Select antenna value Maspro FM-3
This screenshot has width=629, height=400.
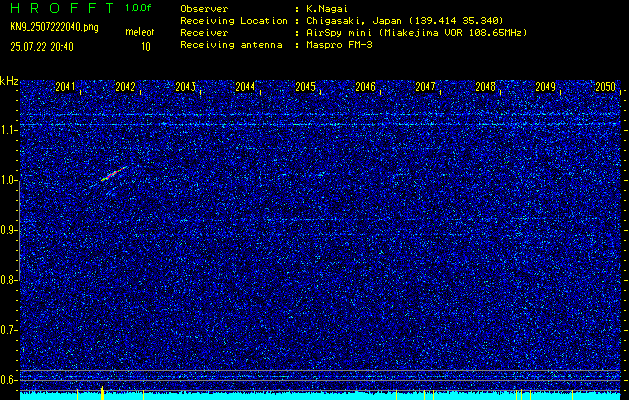coord(339,45)
